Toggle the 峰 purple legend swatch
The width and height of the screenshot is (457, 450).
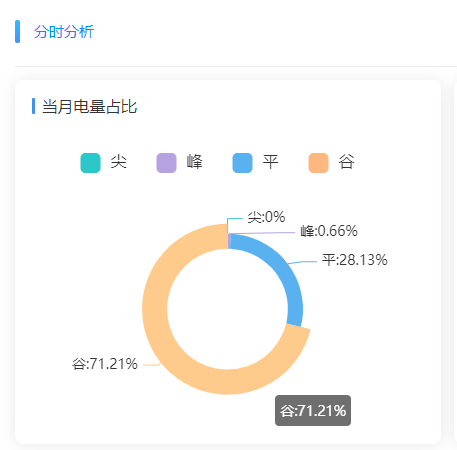tap(166, 163)
